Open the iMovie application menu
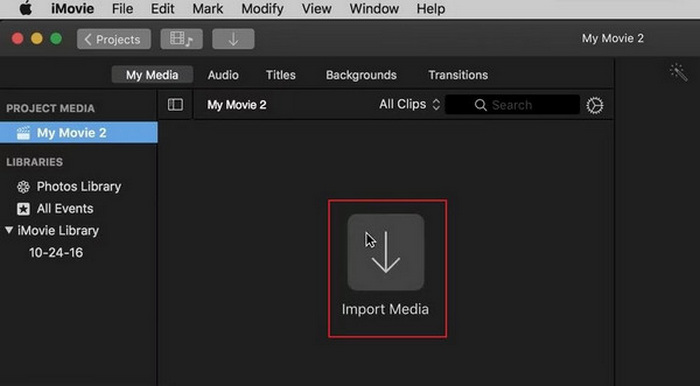The height and width of the screenshot is (386, 700). [72, 8]
